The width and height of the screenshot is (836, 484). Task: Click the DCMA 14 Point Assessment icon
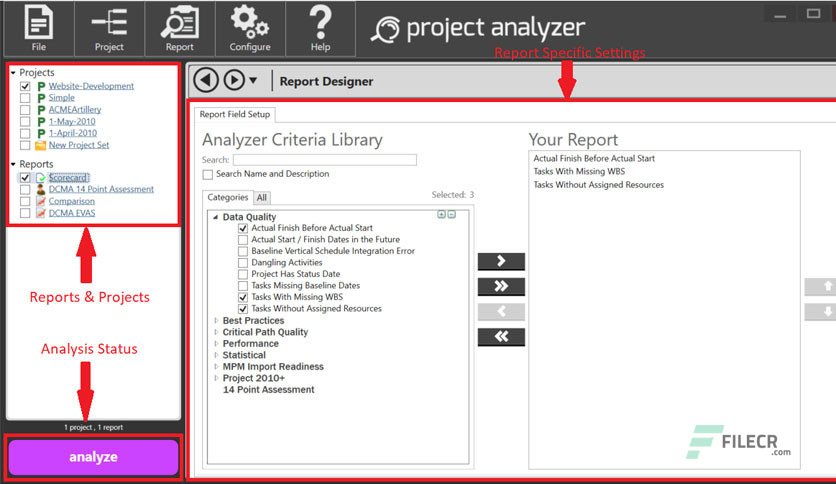point(41,189)
